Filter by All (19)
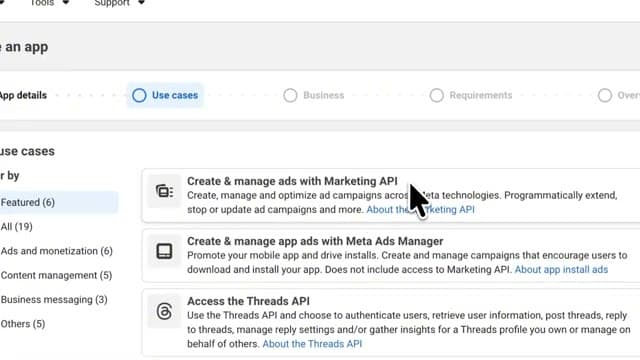 [16, 227]
